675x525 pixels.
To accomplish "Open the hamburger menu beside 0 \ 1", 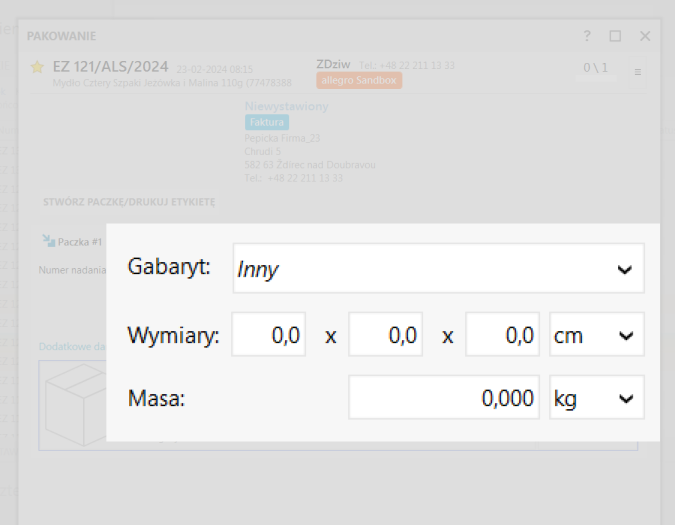I will tap(638, 72).
